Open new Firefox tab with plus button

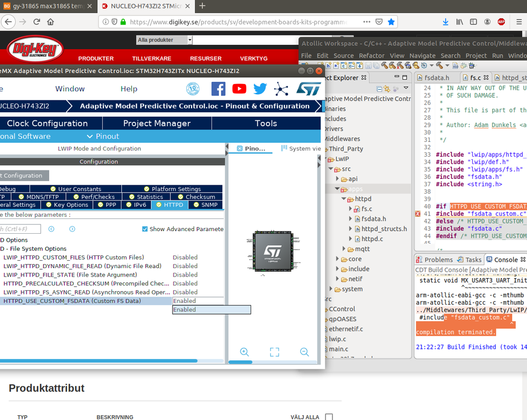(203, 6)
